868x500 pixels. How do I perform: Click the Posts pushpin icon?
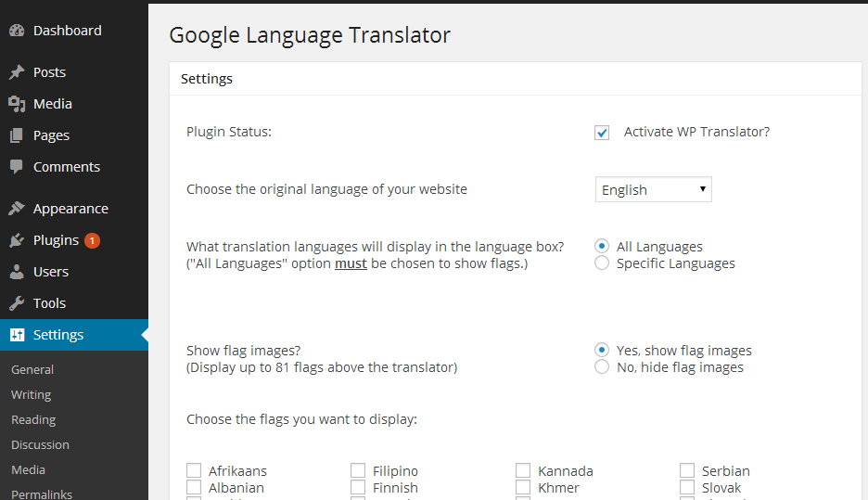coord(17,72)
